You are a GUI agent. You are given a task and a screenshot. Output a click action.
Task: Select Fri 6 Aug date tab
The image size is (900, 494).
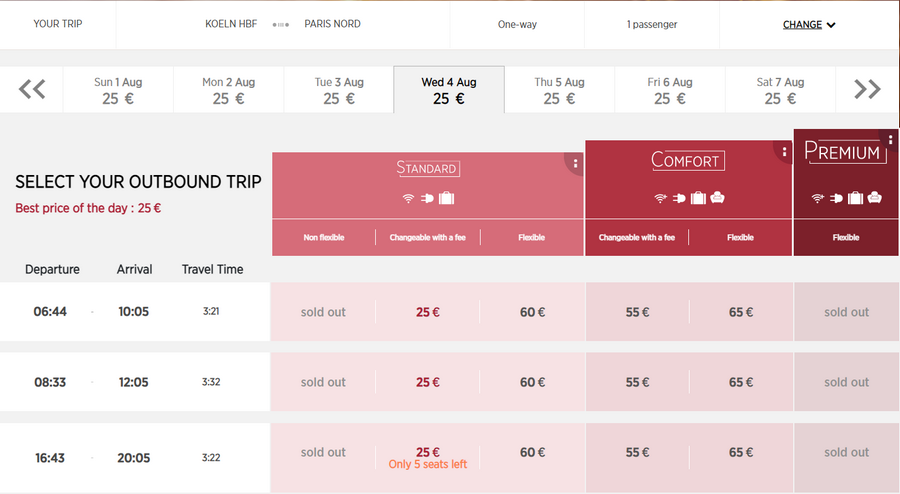(670, 90)
